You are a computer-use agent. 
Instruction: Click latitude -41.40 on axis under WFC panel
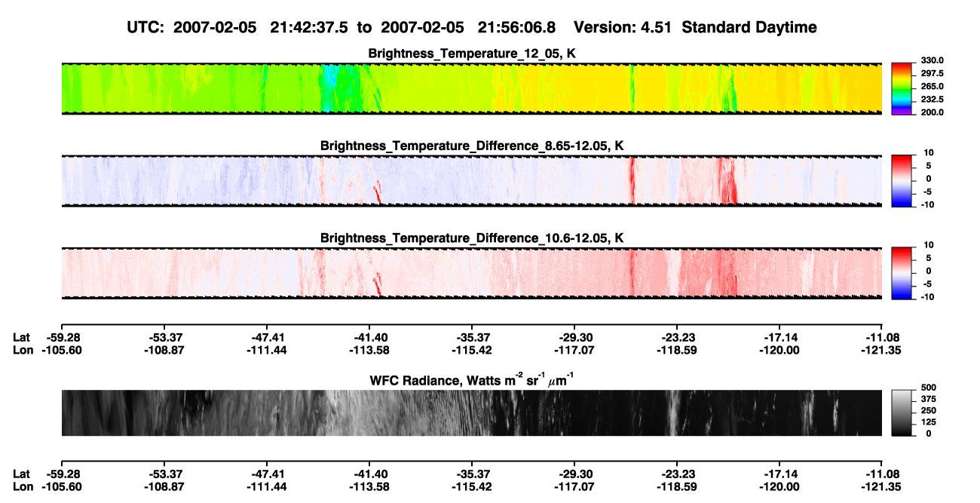[369, 474]
